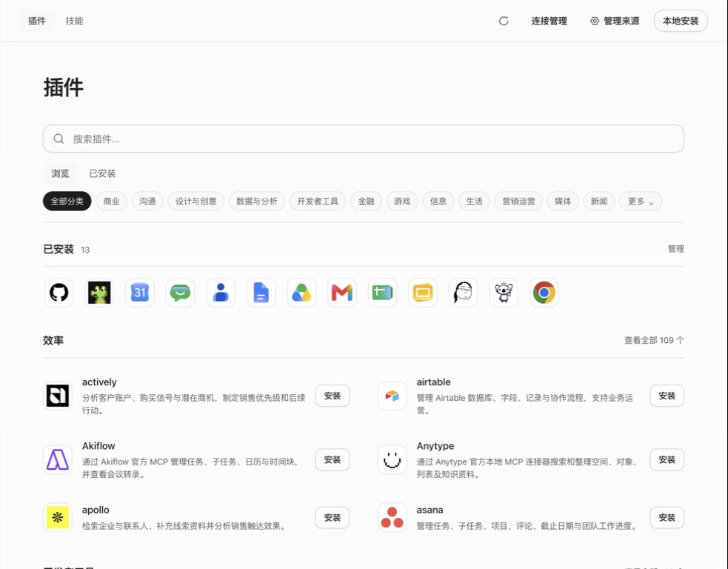
Task: Filter by 设计与创意 category
Action: [x=196, y=201]
